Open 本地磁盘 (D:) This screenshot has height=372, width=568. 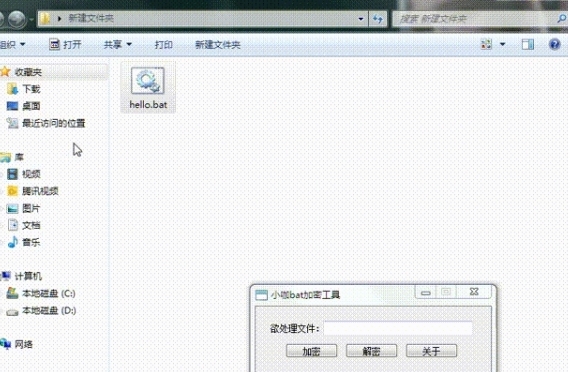41,310
